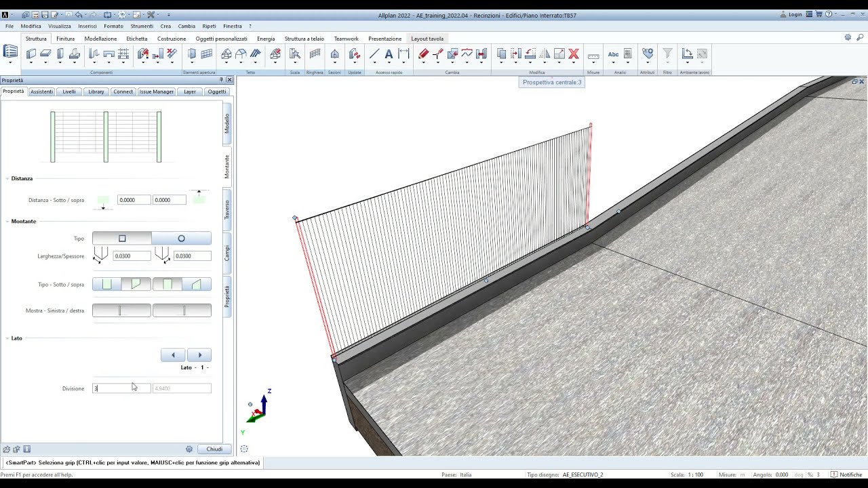
Task: Choose second Tipo Sotto/sopra angled shape
Action: (136, 284)
